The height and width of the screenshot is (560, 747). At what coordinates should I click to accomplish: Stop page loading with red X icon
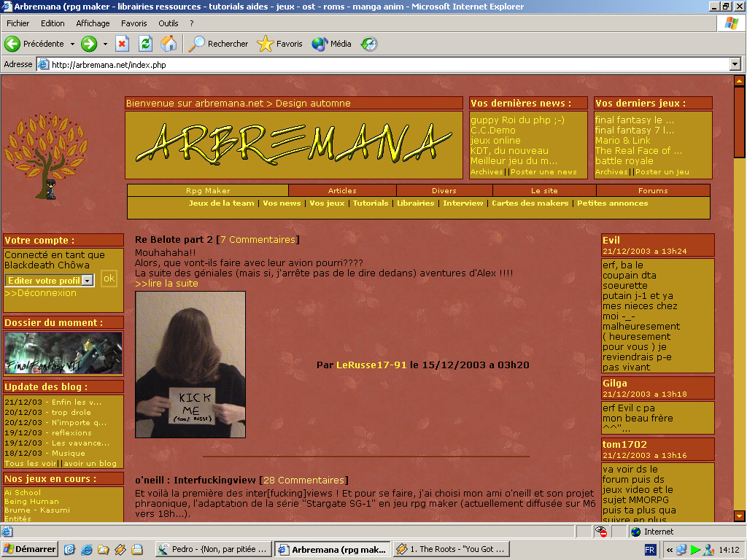point(122,44)
